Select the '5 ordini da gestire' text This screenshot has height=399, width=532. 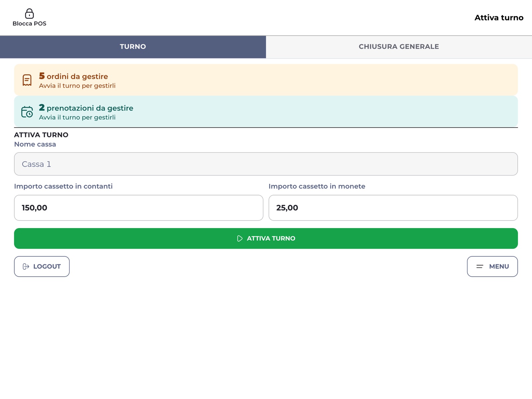point(73,76)
